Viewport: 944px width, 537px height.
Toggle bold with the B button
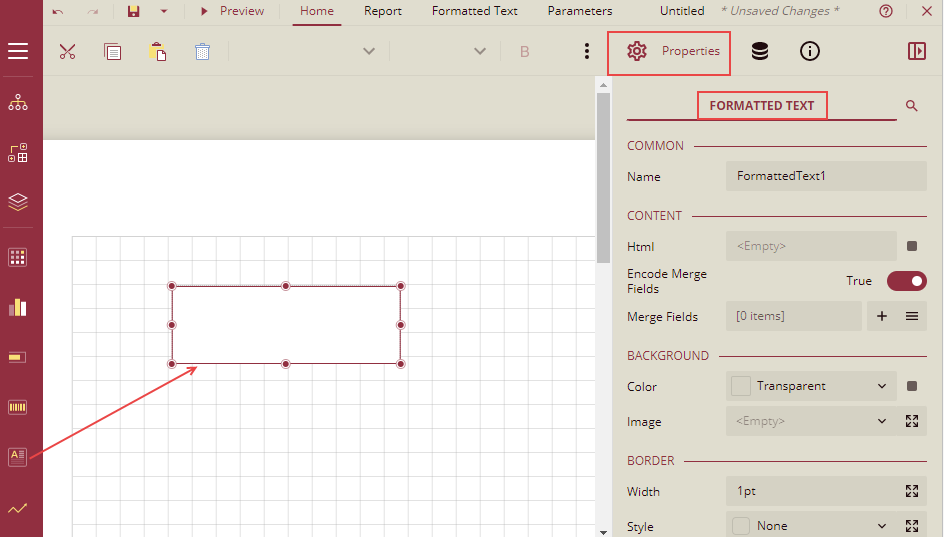point(524,52)
